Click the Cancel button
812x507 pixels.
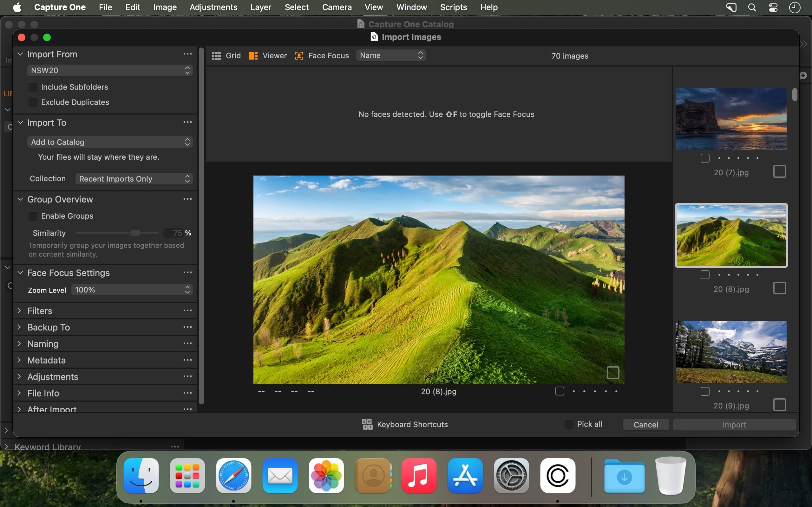point(645,425)
